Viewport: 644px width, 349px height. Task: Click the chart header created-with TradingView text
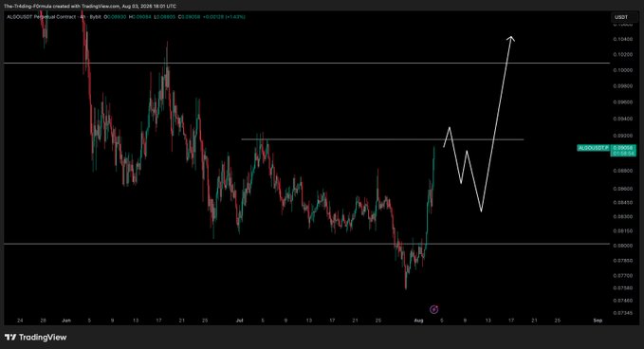pos(90,6)
